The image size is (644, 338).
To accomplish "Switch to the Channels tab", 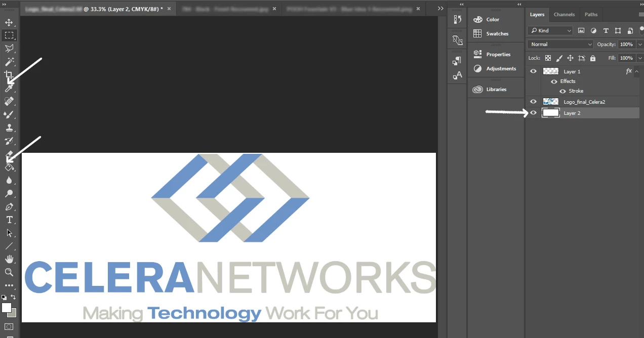I will [x=564, y=15].
